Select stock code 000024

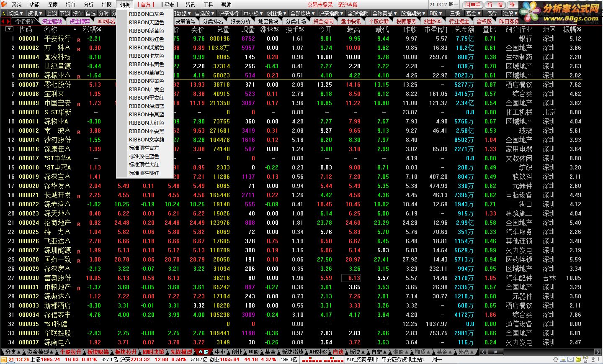[29, 223]
